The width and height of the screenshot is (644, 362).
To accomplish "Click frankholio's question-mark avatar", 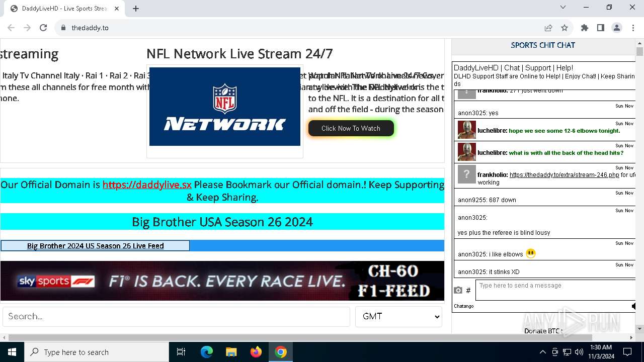I will click(x=466, y=174).
